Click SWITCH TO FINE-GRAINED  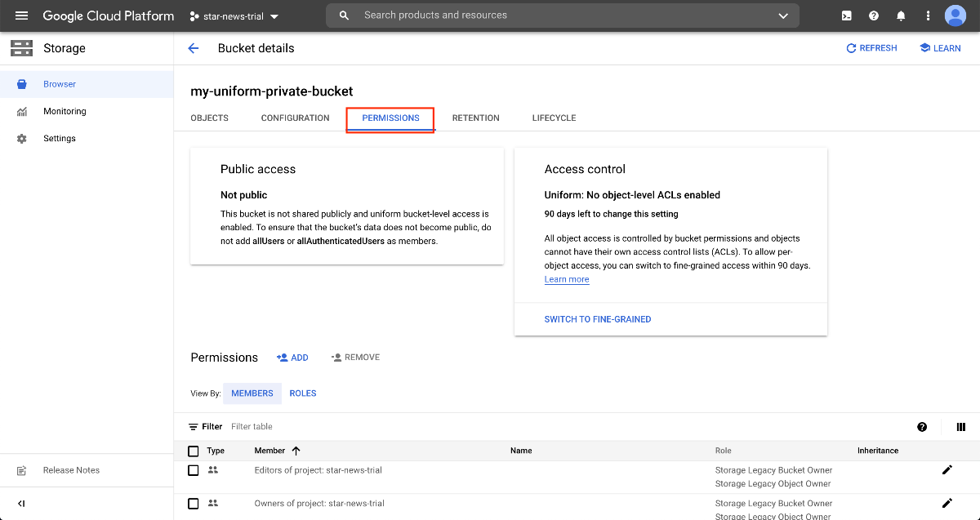598,319
